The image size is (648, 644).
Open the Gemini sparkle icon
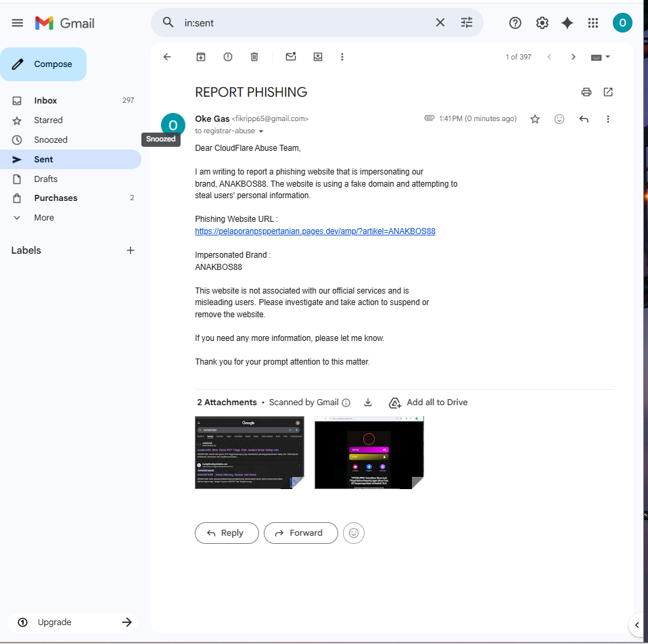(x=567, y=23)
